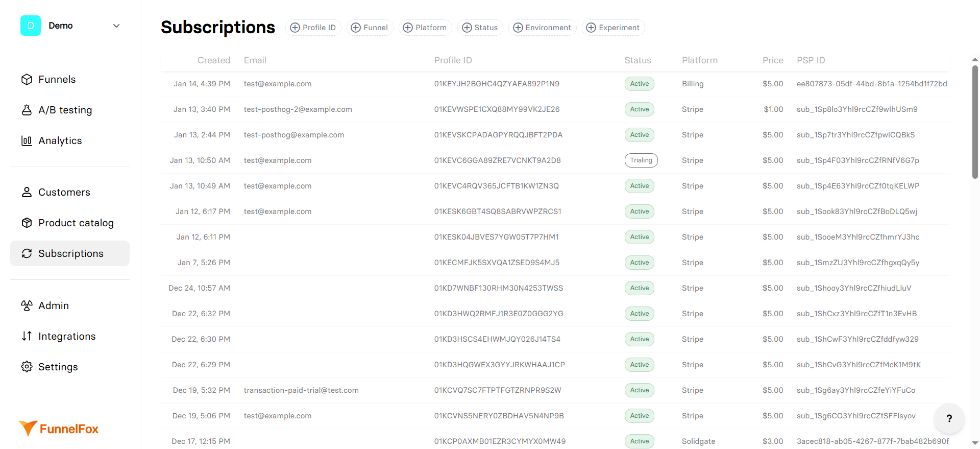
Task: Select profile ID 01KEYJH2BGHC4QZYAEA892P1N9
Action: [x=497, y=84]
